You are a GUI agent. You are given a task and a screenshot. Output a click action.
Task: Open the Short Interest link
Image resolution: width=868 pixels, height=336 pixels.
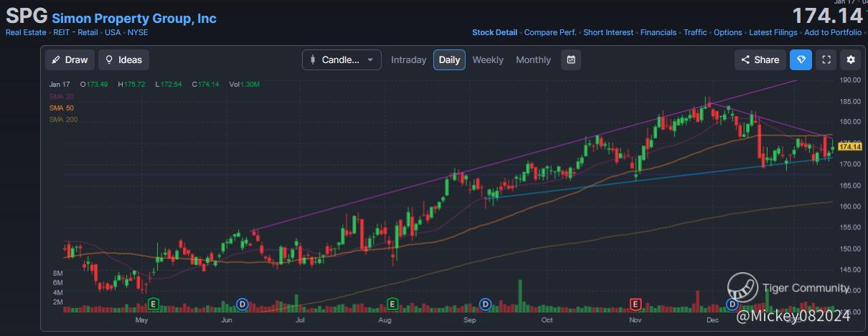click(x=608, y=32)
